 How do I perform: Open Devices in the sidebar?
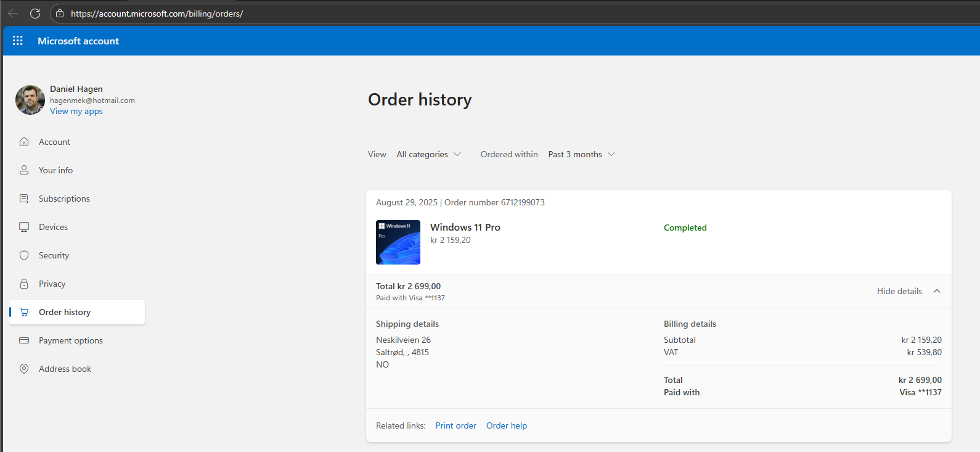pos(77,227)
